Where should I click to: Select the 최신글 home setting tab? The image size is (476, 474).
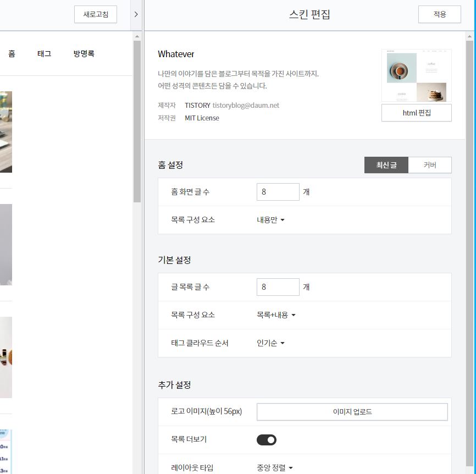pyautogui.click(x=386, y=165)
